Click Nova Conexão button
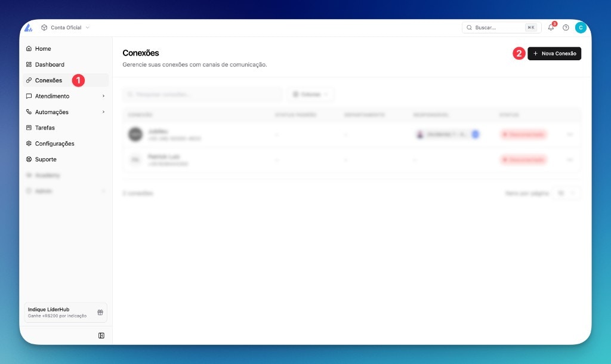Screen dimensions: 611x364 (x=554, y=54)
